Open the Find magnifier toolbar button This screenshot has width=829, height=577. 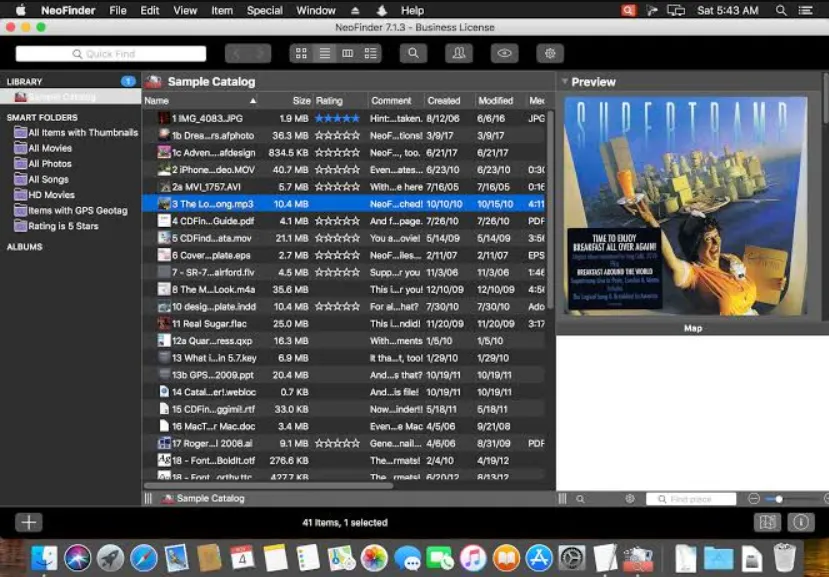413,53
